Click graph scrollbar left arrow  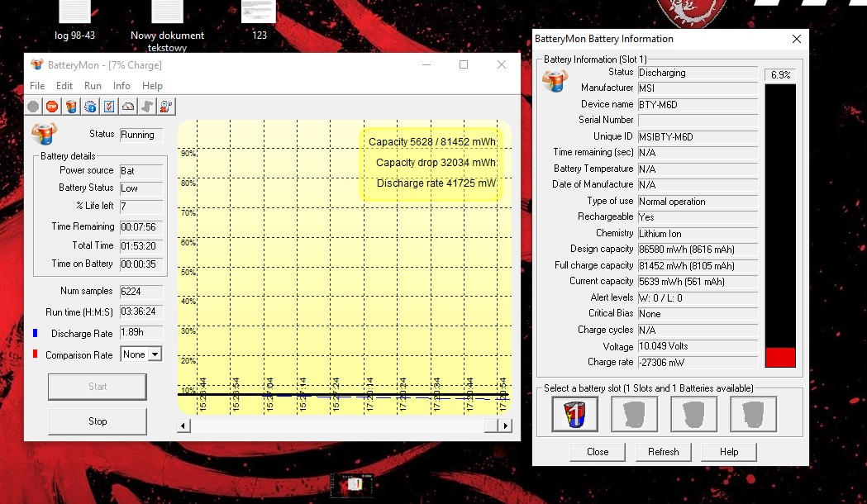point(183,426)
